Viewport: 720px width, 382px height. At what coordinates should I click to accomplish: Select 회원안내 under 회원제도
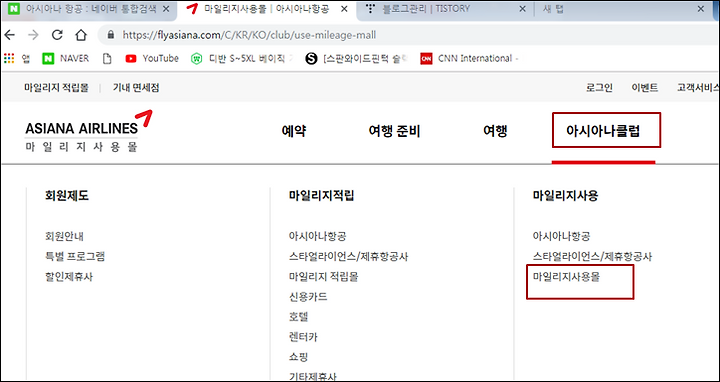click(x=64, y=237)
